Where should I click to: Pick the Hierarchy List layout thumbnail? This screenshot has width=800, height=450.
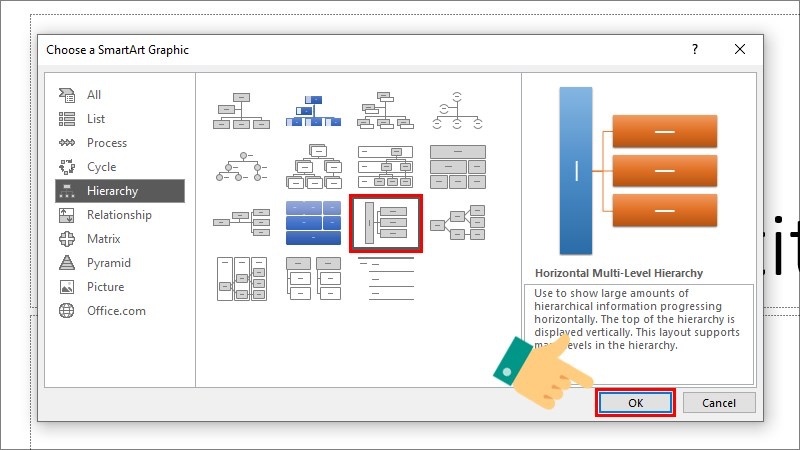click(313, 278)
